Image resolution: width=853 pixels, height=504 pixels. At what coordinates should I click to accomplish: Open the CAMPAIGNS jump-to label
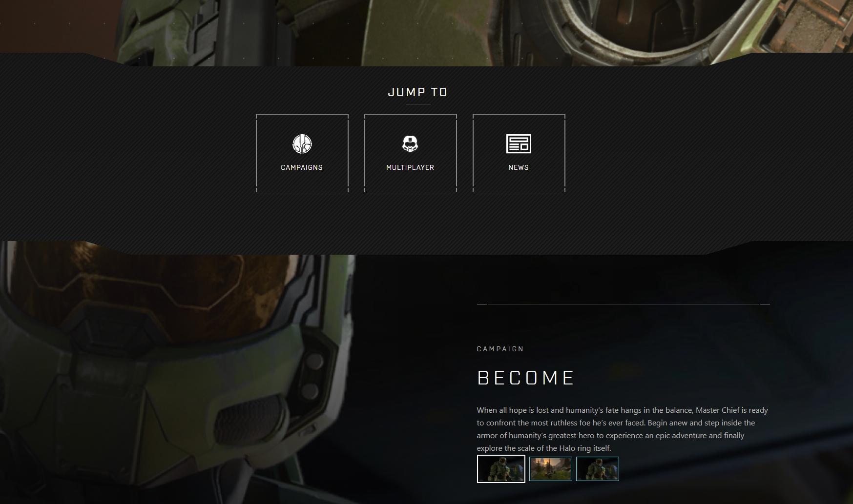click(302, 167)
